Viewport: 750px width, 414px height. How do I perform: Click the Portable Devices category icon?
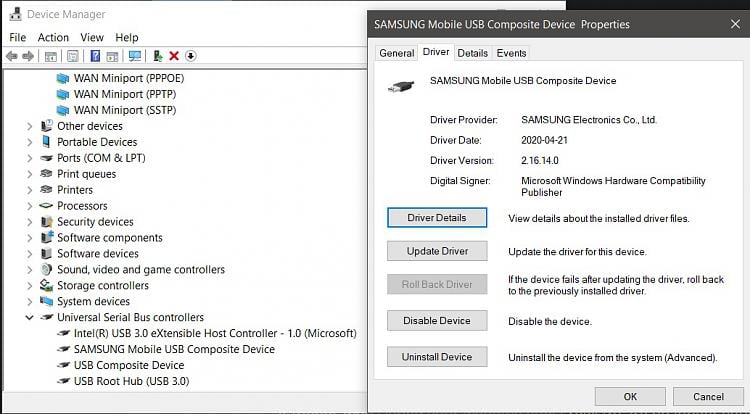click(46, 142)
